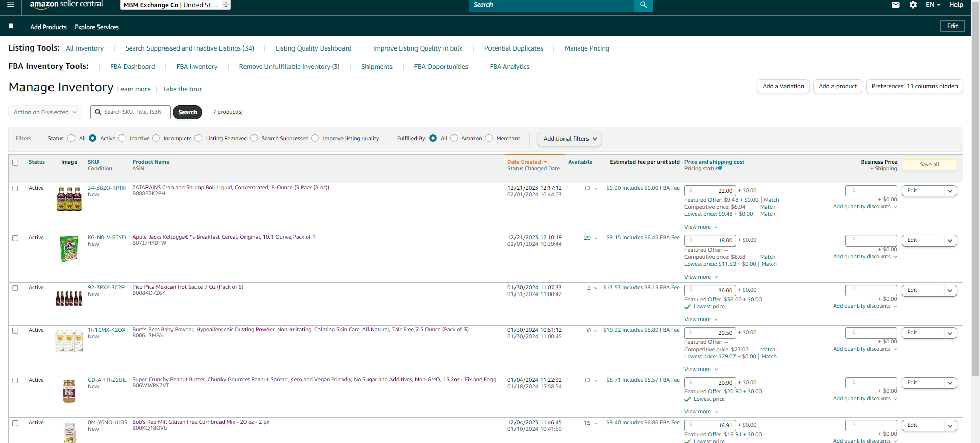Click the Pricing status info icon
Image resolution: width=980 pixels, height=443 pixels.
(x=720, y=168)
